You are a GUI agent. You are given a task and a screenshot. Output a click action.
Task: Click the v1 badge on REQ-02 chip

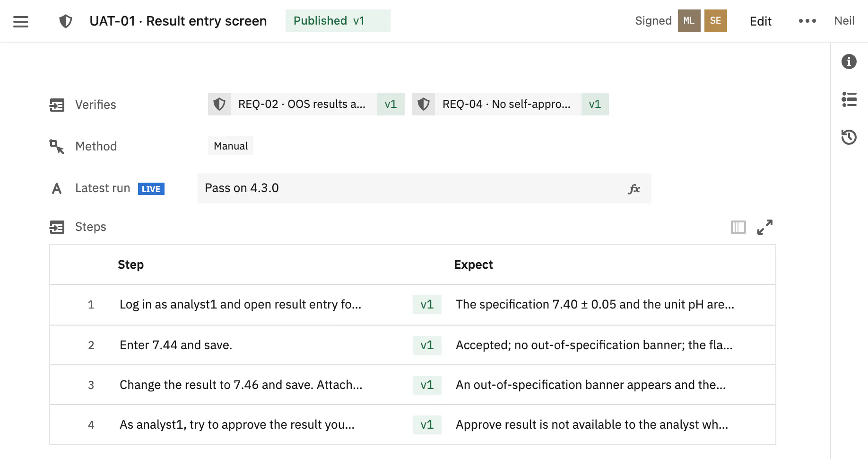(x=391, y=104)
